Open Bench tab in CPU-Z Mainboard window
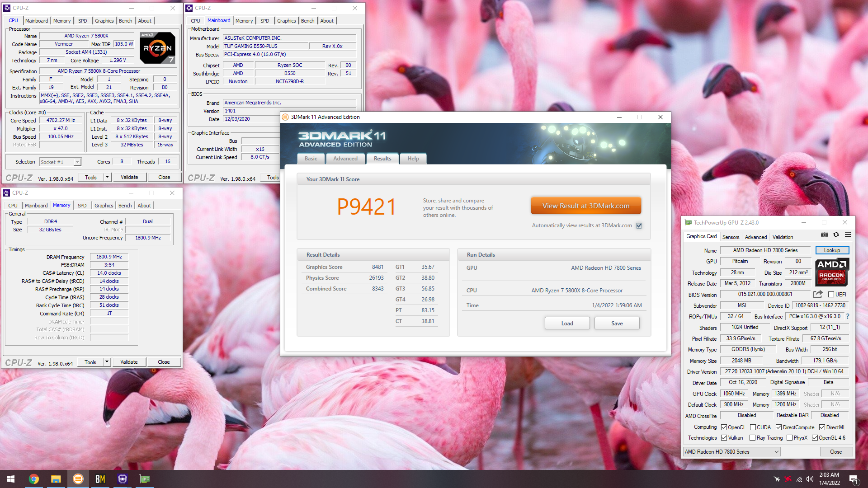Viewport: 868px width, 488px height. point(307,21)
